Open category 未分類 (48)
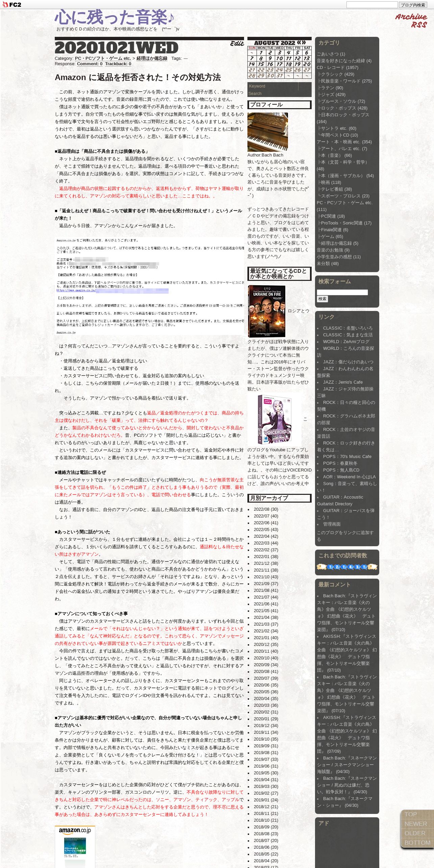Screen dimensions: 434x868 pos(328,264)
